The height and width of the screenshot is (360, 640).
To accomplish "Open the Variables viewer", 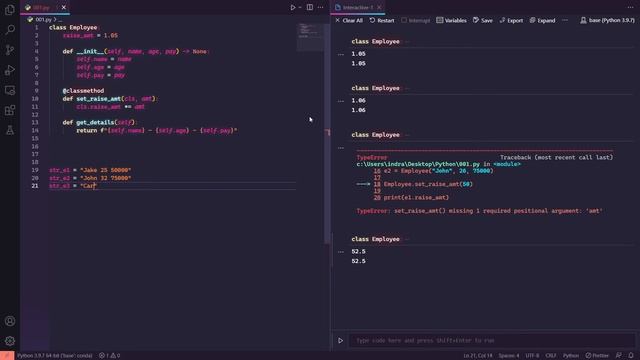I will point(451,20).
